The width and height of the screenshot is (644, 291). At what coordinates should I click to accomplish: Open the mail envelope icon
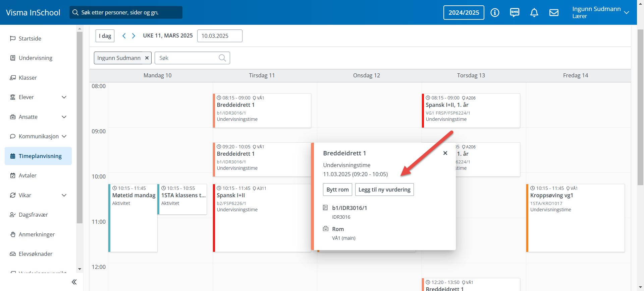coord(554,13)
